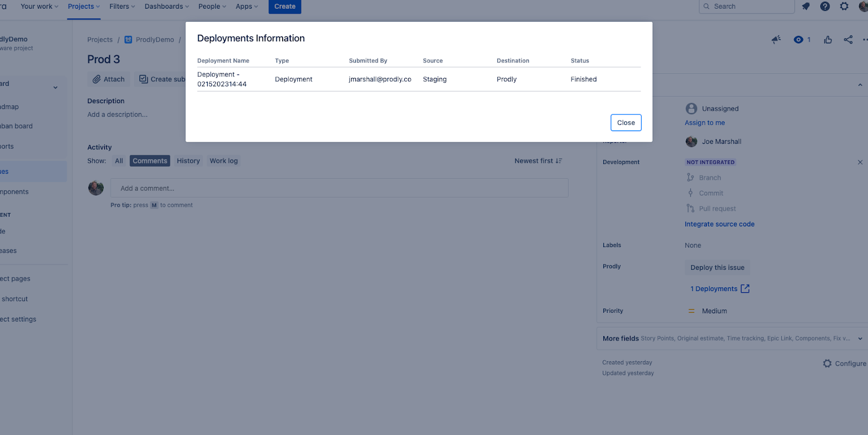
Task: Click the give feedback megaphone icon
Action: click(776, 40)
